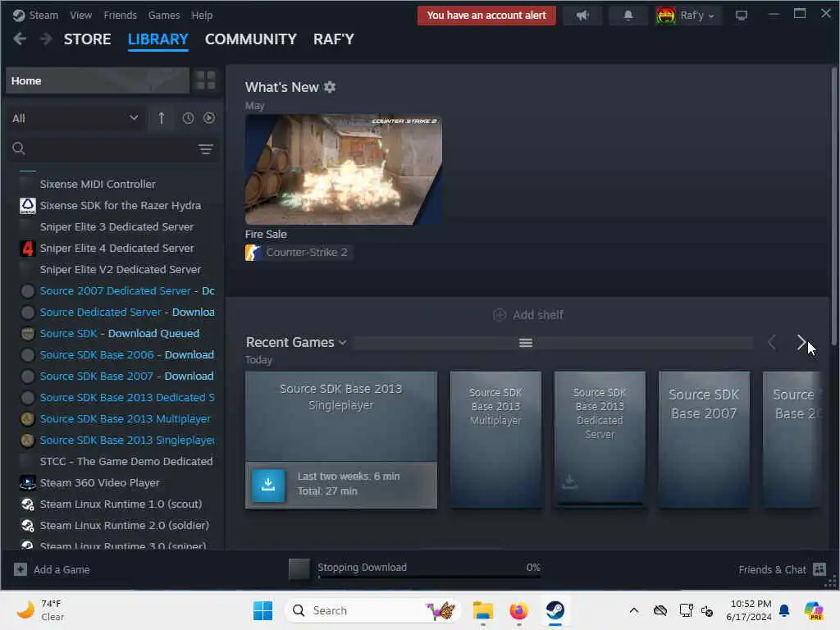The height and width of the screenshot is (630, 840).
Task: Open the Help menu
Action: tap(202, 15)
